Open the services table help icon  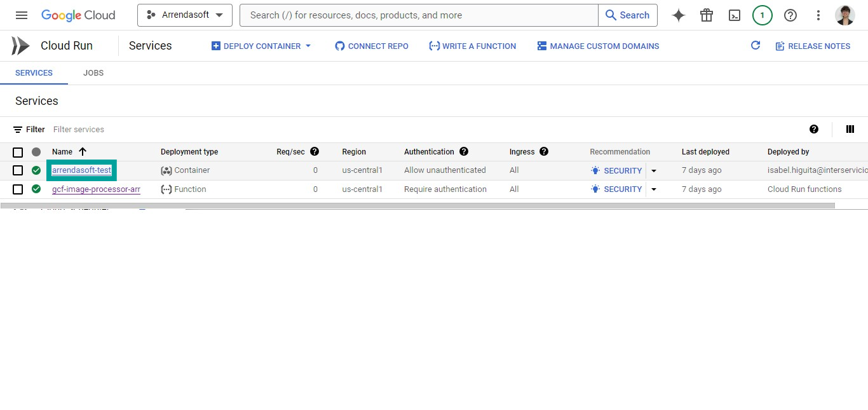click(814, 129)
